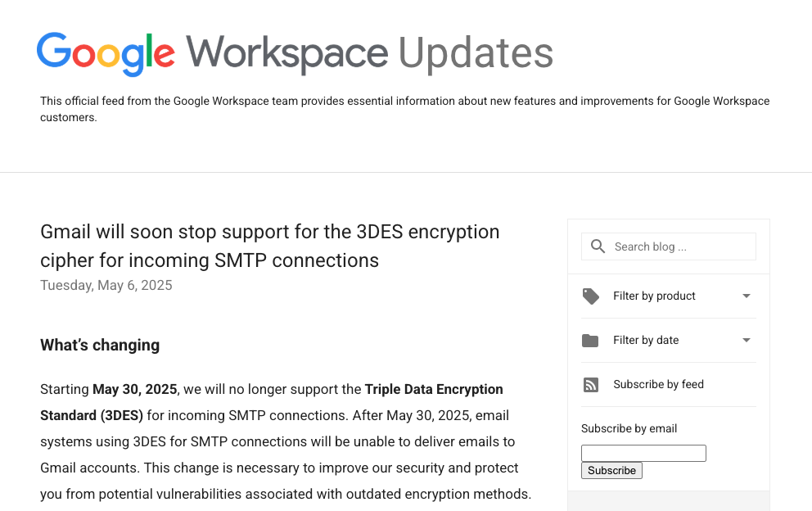Click the tag icon beside Filter by product
This screenshot has height=511, width=812.
(x=591, y=296)
